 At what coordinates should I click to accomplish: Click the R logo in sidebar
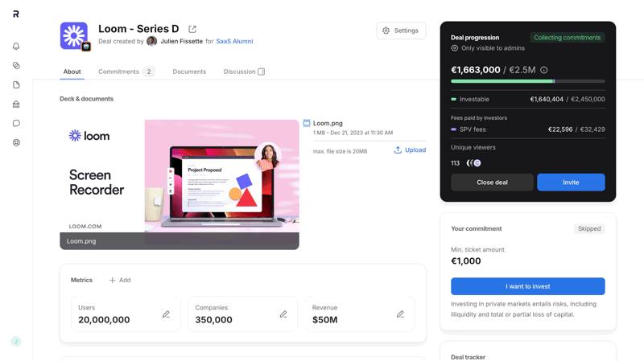[16, 14]
